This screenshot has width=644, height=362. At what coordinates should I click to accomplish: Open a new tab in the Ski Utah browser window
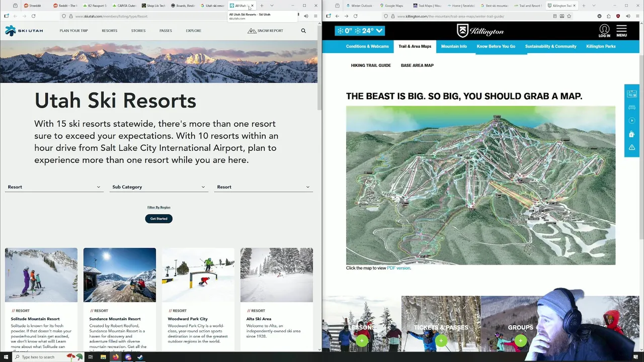tap(262, 6)
